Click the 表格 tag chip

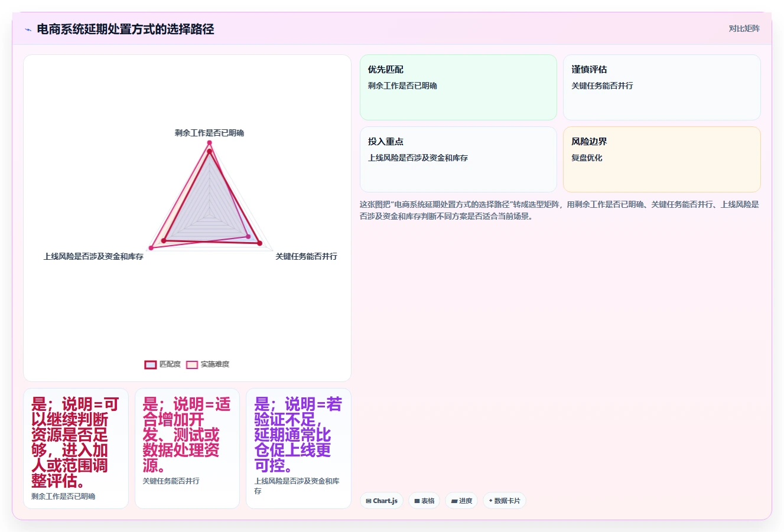[424, 501]
